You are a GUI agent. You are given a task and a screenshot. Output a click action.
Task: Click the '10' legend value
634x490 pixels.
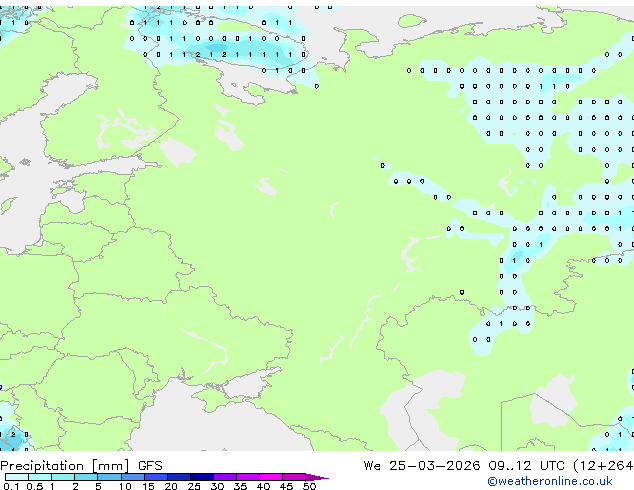point(125,486)
